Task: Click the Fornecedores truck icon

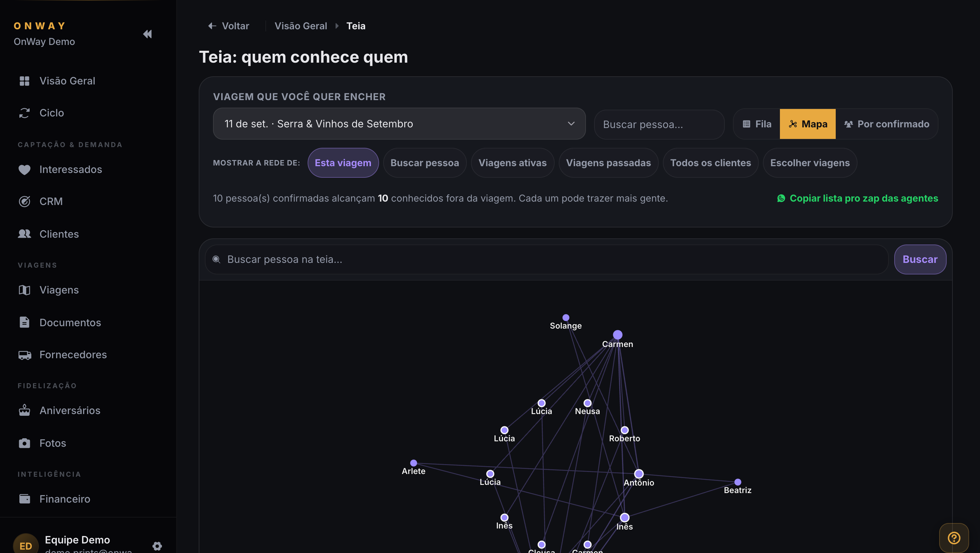Action: point(25,355)
